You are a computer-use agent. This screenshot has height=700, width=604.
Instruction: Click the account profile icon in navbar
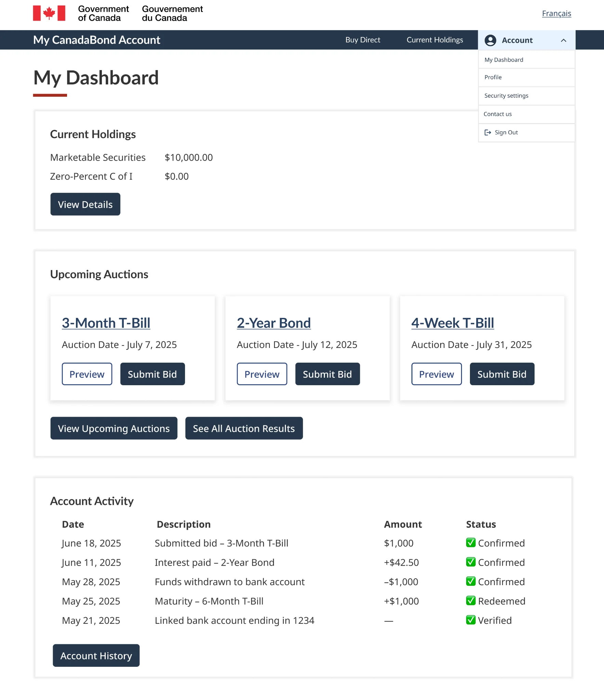(x=491, y=40)
